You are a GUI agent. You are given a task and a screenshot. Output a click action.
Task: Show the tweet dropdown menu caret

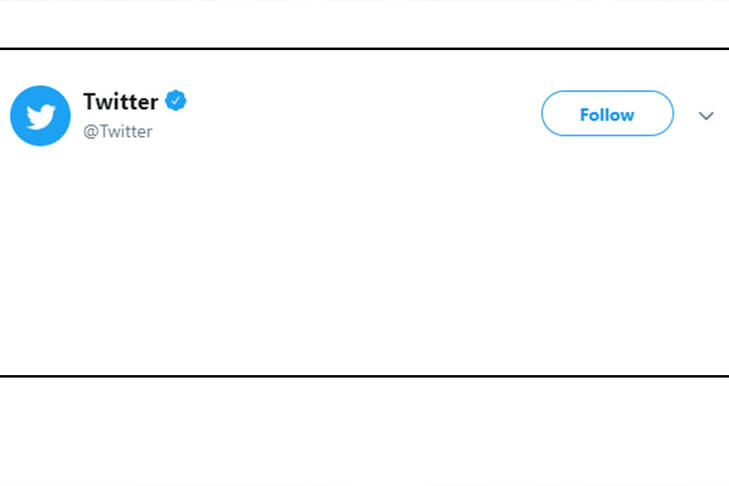706,116
